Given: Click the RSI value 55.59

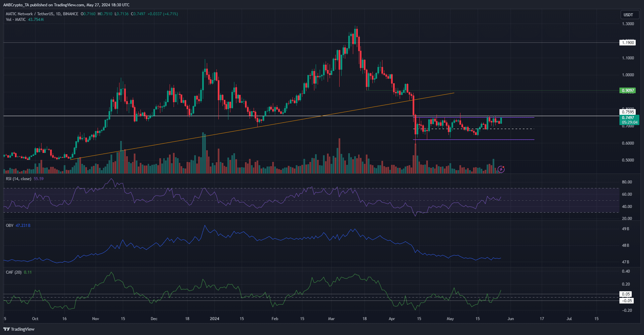Looking at the screenshot, I should [39, 179].
